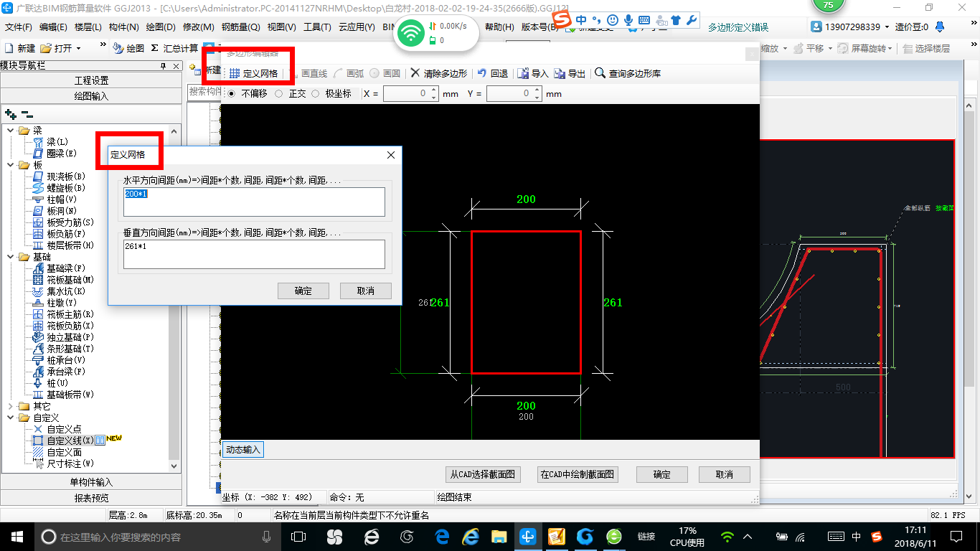Click vertical spacing field containing 261*1
The width and height of the screenshot is (980, 551).
point(254,254)
